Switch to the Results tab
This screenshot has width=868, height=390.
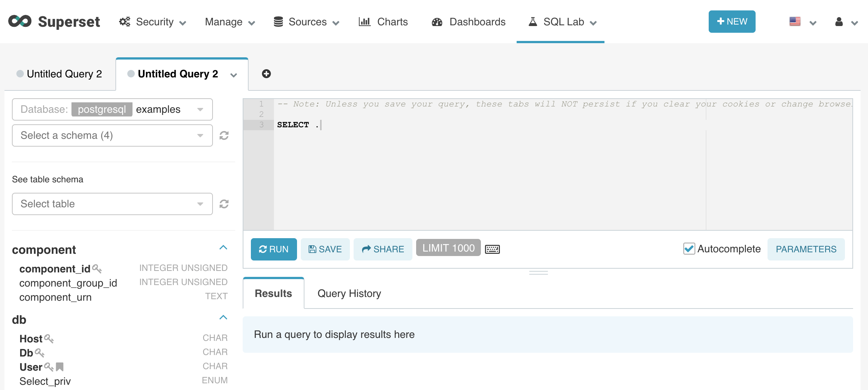tap(273, 294)
